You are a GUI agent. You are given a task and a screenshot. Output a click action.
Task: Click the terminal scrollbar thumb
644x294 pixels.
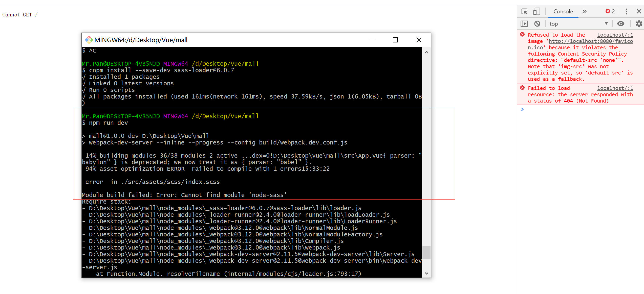(x=426, y=252)
